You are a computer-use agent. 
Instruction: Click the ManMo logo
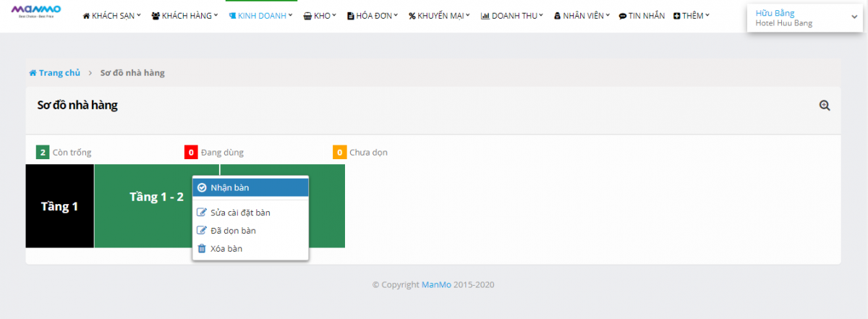coord(36,10)
